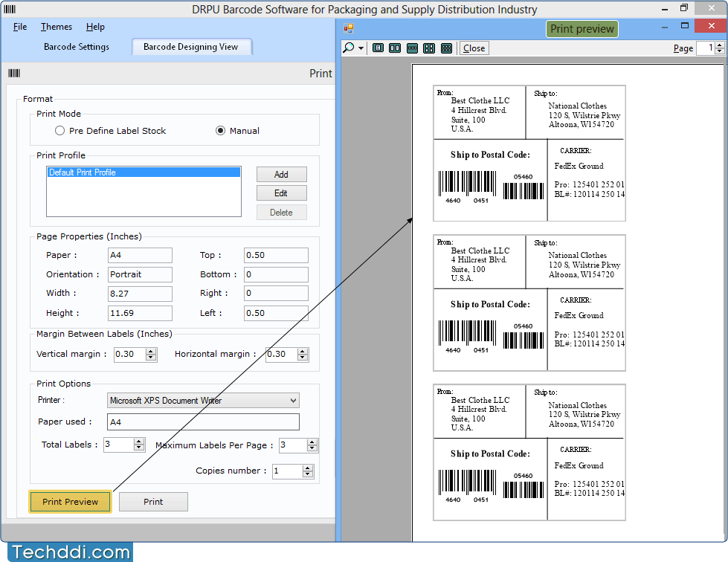Switch to Barcode Designing View tab
This screenshot has width=728, height=562.
coord(191,47)
